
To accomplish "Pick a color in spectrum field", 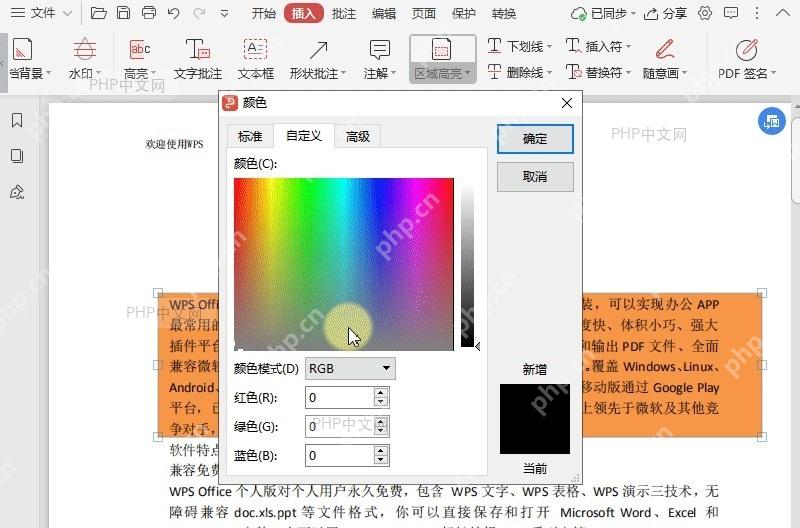I will coord(344,264).
